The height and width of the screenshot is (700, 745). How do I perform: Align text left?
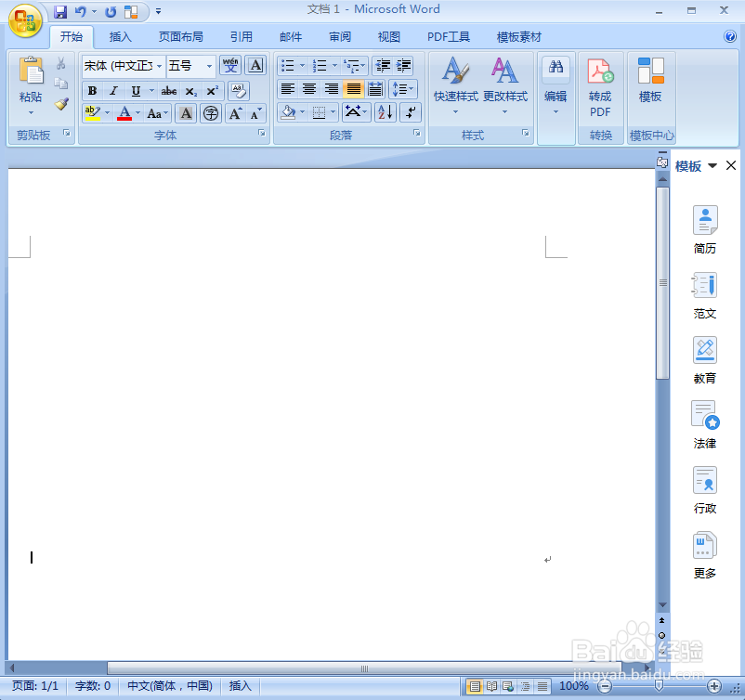point(287,89)
